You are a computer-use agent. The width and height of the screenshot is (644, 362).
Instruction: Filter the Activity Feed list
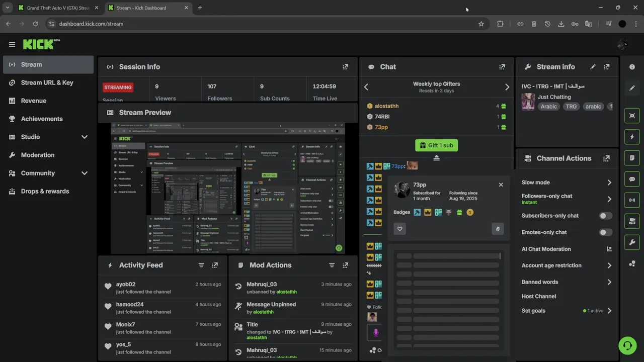[x=201, y=265]
